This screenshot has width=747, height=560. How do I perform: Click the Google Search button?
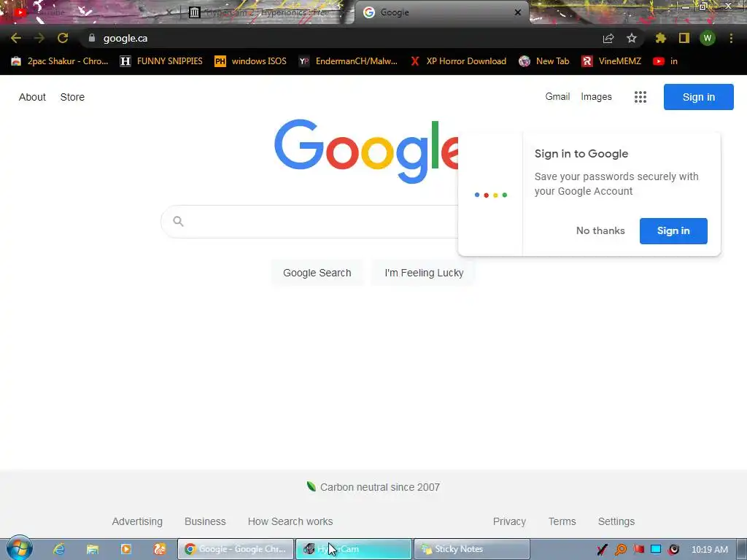coord(317,273)
